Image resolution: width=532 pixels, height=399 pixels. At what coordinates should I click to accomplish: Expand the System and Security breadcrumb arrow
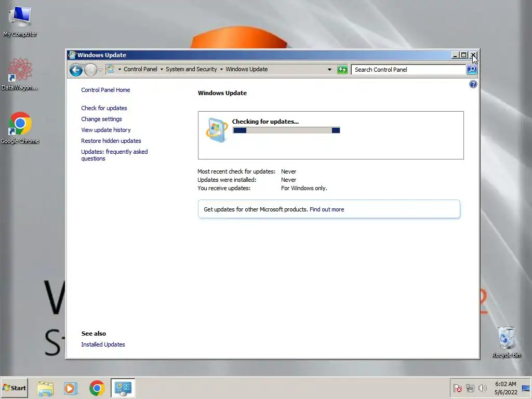pos(221,69)
